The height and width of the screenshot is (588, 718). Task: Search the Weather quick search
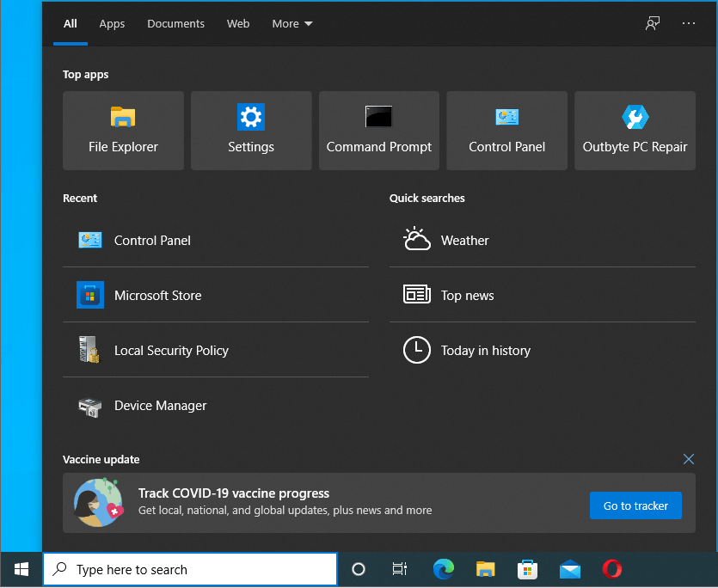coord(465,241)
